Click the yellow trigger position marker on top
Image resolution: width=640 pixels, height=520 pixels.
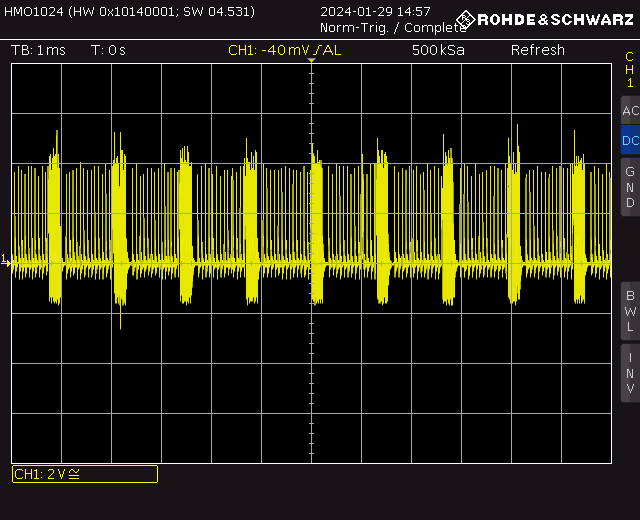pyautogui.click(x=311, y=60)
